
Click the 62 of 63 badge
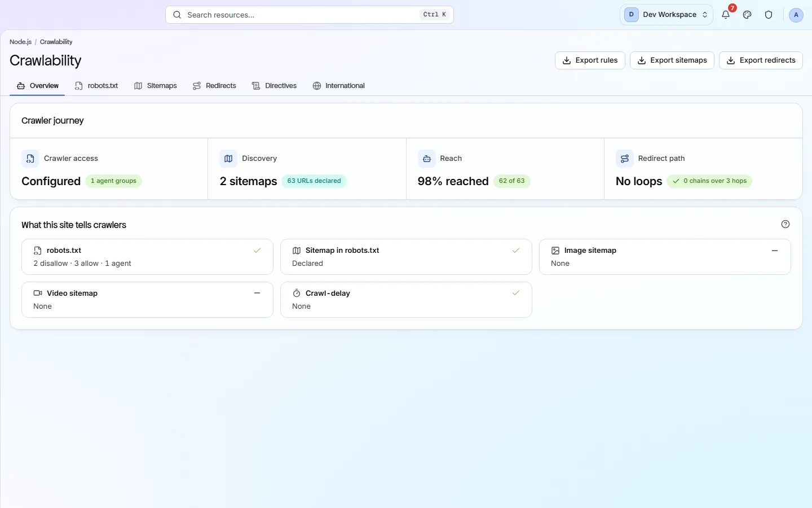coord(511,181)
